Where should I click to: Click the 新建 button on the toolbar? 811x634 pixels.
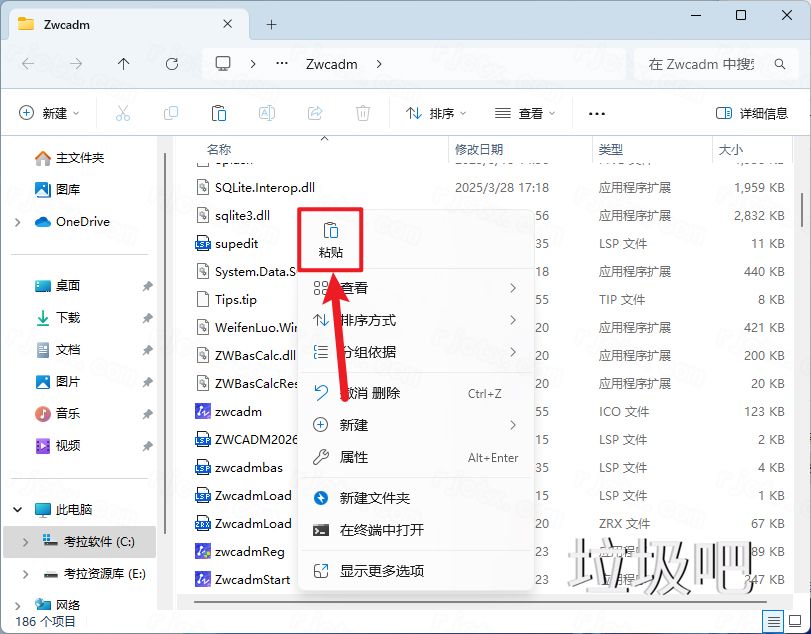[48, 113]
